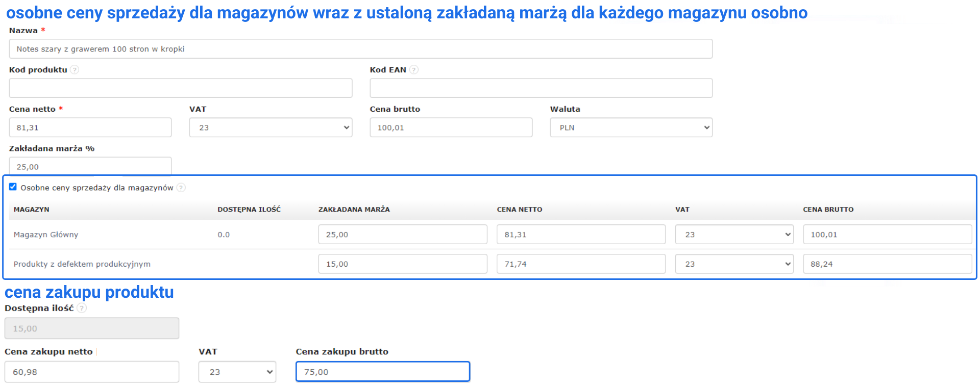This screenshot has width=980, height=387.
Task: Open VAT dropdown in Produkty z defektem row
Action: coord(734,264)
